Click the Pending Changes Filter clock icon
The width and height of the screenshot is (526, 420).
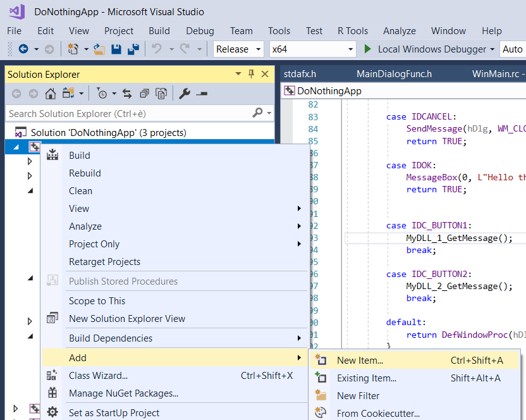(102, 94)
